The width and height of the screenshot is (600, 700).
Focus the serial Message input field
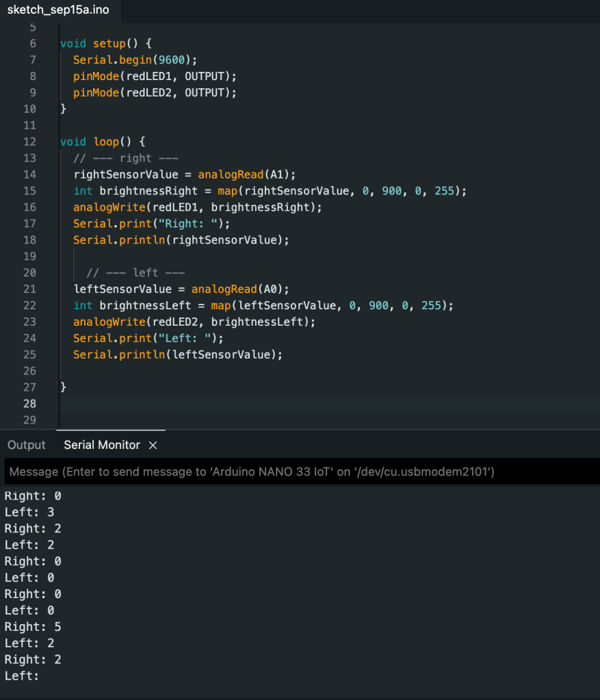300,472
